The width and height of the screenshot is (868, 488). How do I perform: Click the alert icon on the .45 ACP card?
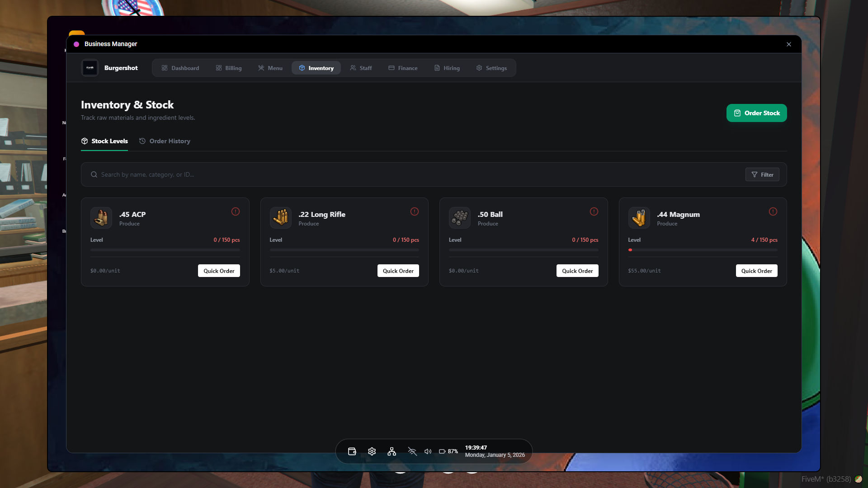[x=235, y=211]
